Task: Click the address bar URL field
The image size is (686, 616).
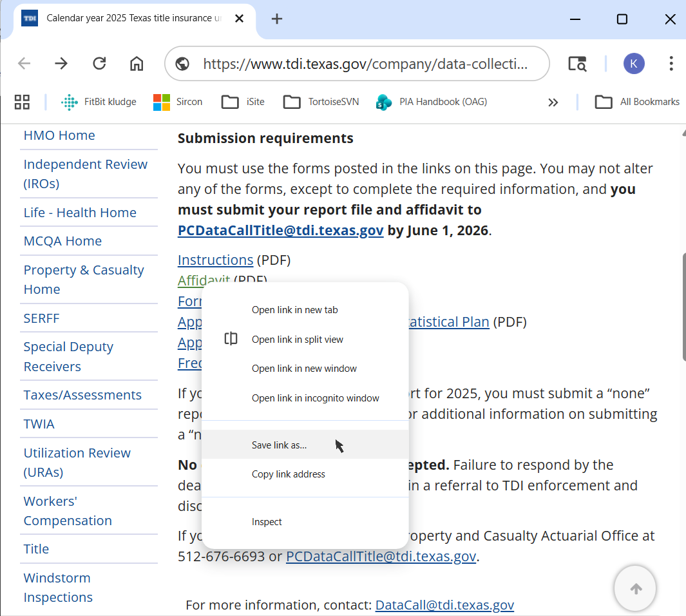Action: coord(365,64)
